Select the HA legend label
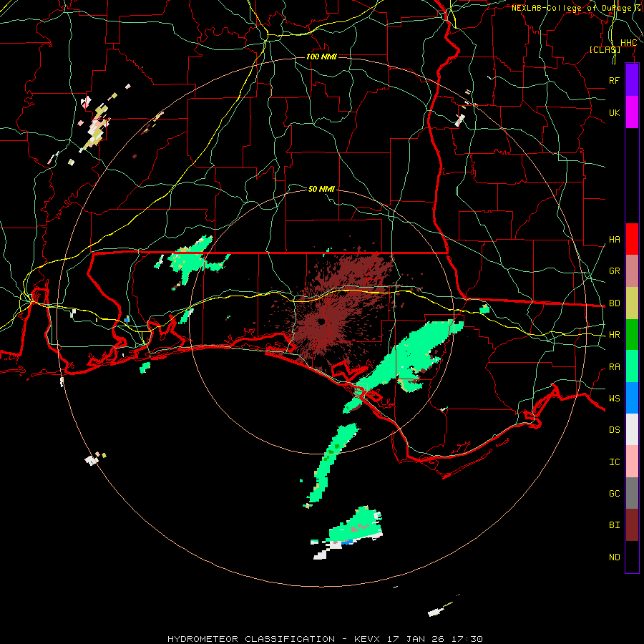644x644 pixels. click(614, 240)
